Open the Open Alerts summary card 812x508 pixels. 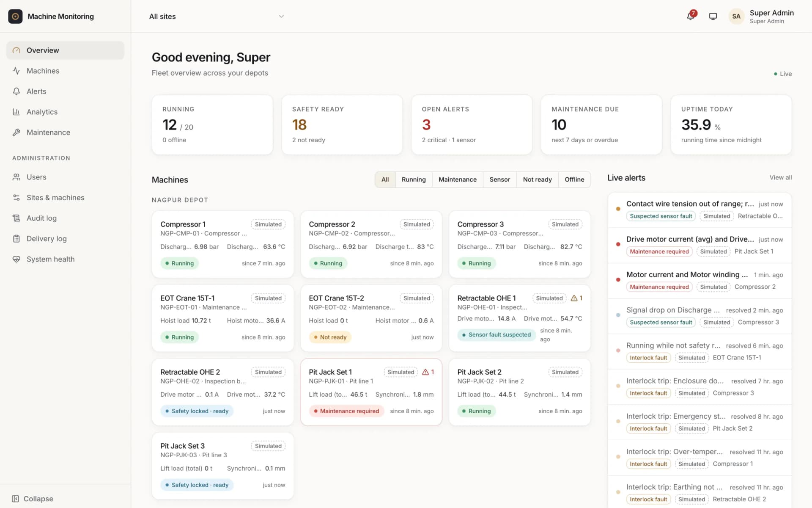coord(472,124)
